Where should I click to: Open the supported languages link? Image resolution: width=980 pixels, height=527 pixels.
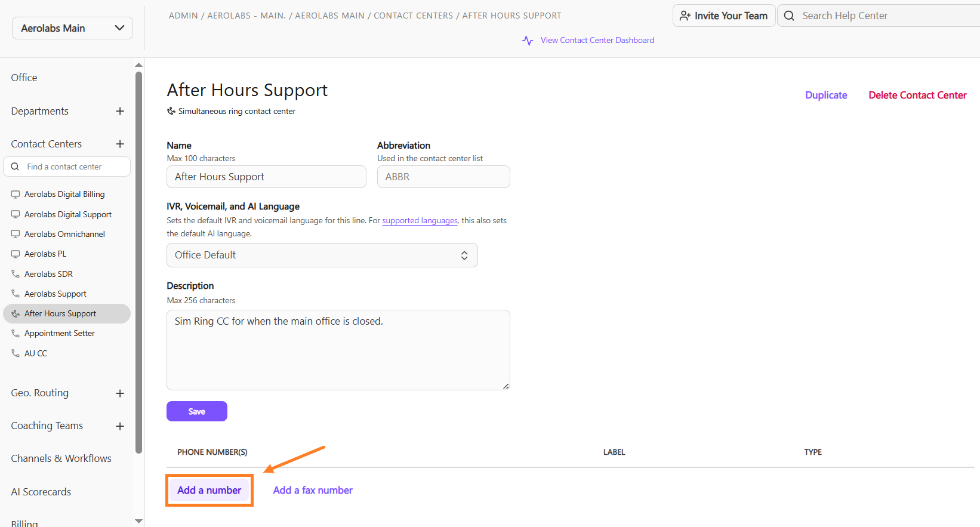[x=420, y=220]
